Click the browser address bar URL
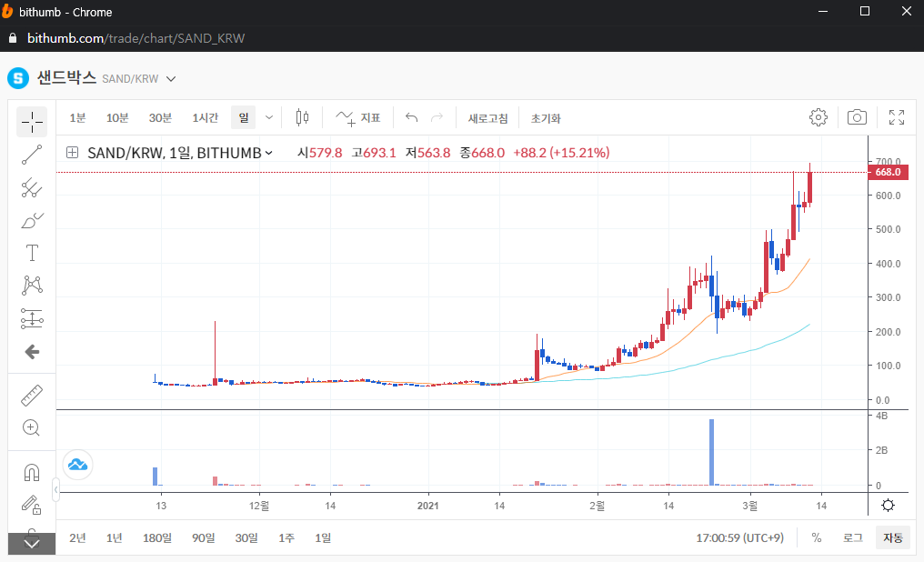This screenshot has width=924, height=562. [x=136, y=38]
